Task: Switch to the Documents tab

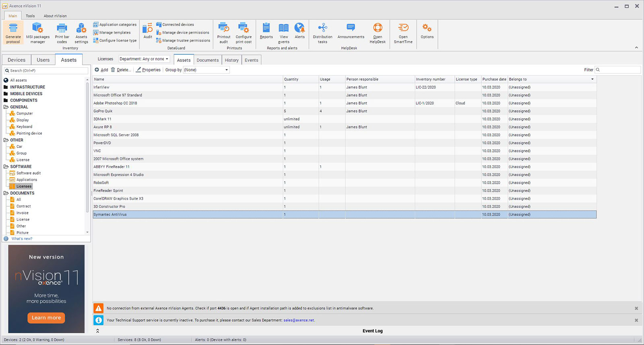Action: click(x=207, y=60)
